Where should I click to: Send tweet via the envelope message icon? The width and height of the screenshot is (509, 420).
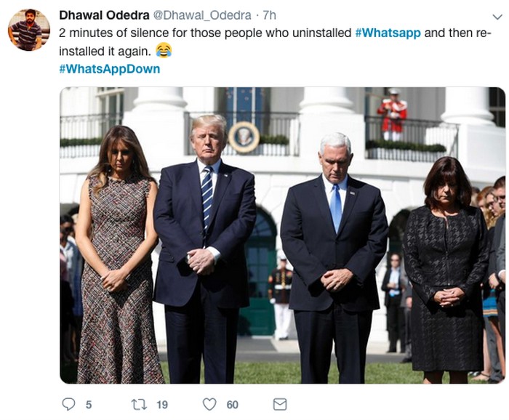click(280, 405)
